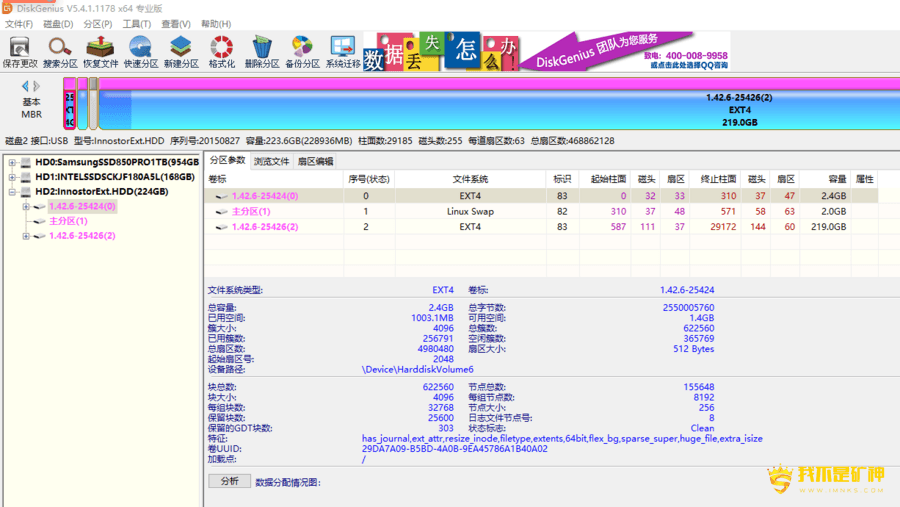
Task: Click HD1 Intel SSD disk icon
Action: [x=26, y=177]
